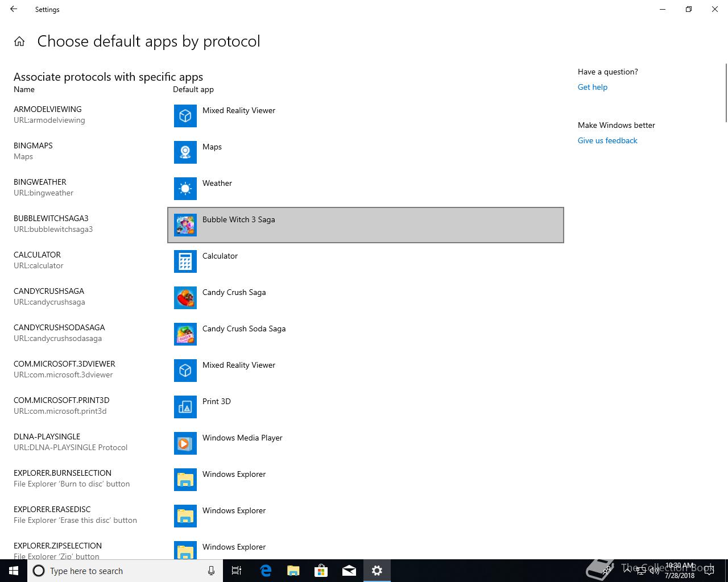Viewport: 728px width, 582px height.
Task: Click the Default app column header
Action: pos(193,89)
